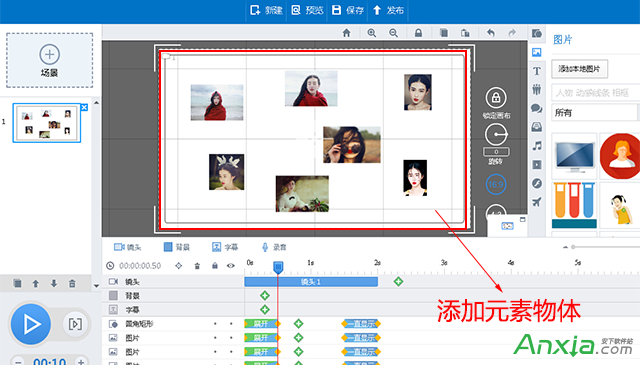Insert the test tubes image thumbnail

click(x=574, y=205)
